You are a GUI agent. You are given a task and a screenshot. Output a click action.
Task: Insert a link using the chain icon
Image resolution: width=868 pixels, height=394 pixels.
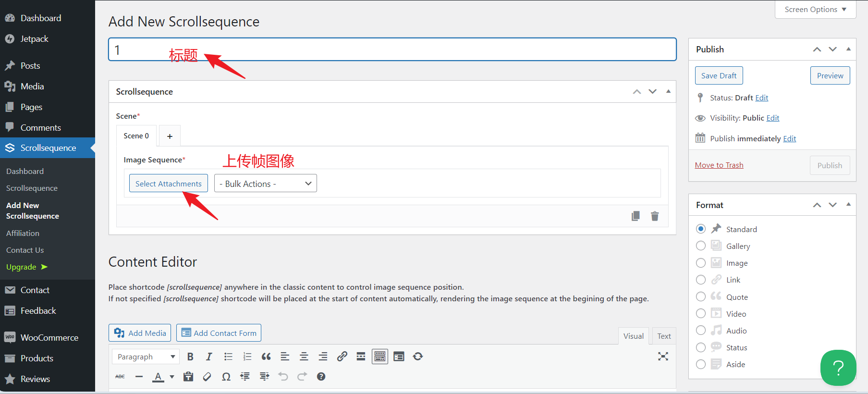[x=342, y=357]
